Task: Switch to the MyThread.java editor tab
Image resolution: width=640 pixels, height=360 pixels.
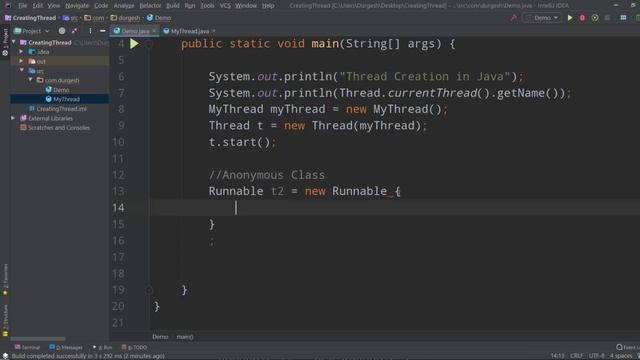Action: coord(190,31)
